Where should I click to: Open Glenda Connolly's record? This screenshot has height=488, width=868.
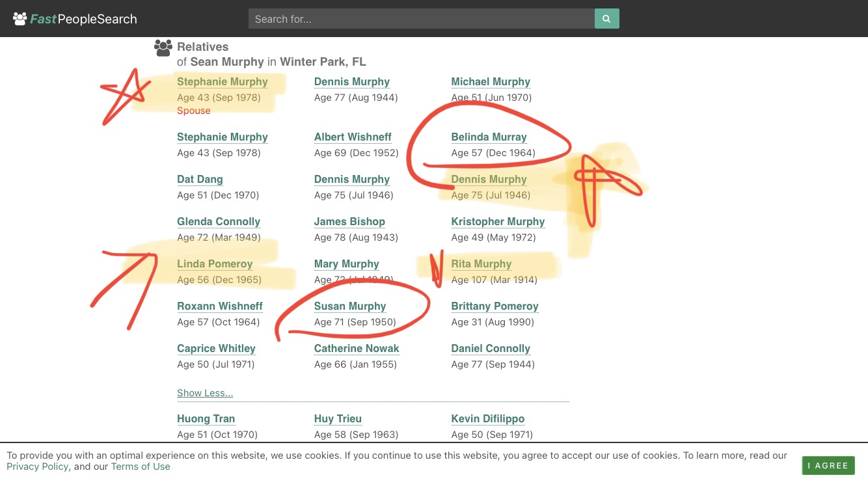coord(219,222)
